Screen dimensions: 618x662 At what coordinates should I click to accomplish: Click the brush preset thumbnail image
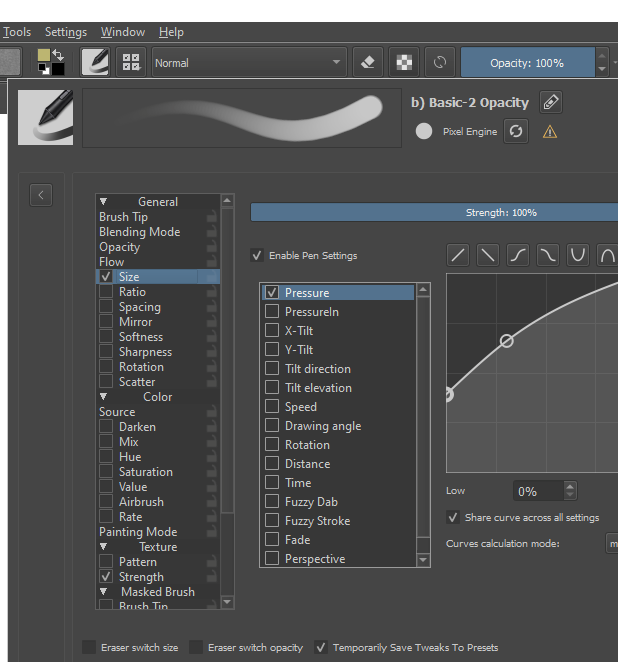pyautogui.click(x=46, y=117)
